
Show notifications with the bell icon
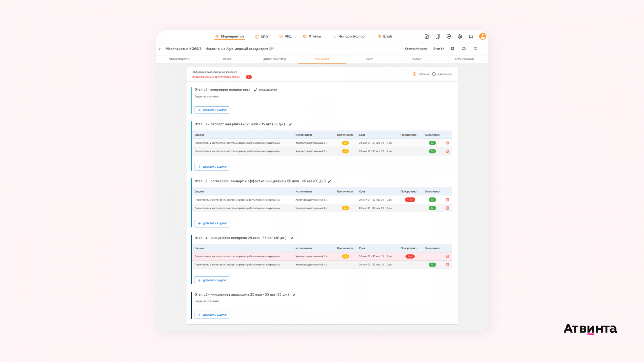point(471,37)
